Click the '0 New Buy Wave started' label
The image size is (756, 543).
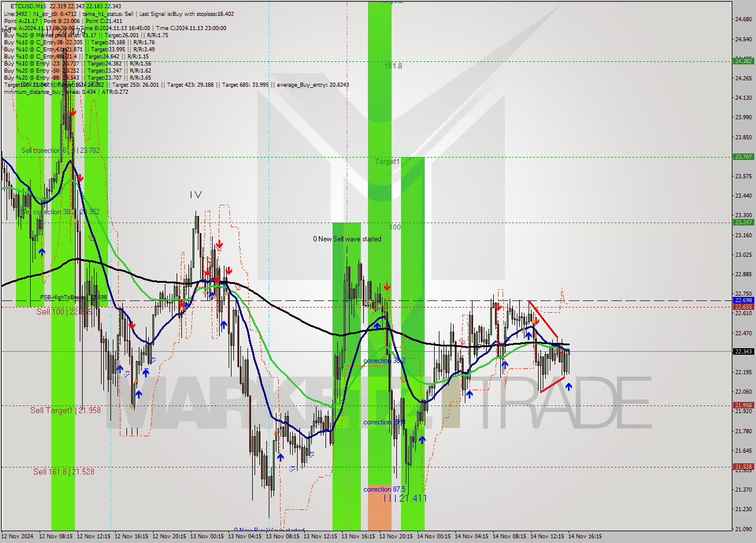click(x=269, y=530)
